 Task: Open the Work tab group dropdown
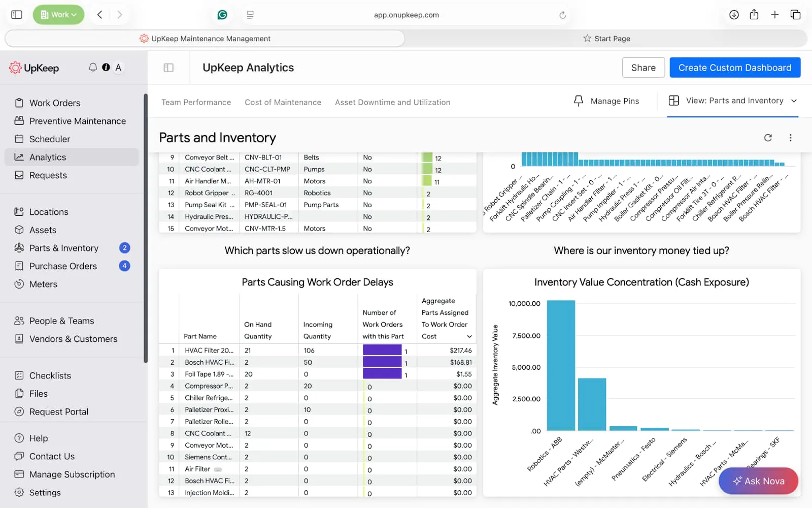click(x=59, y=15)
